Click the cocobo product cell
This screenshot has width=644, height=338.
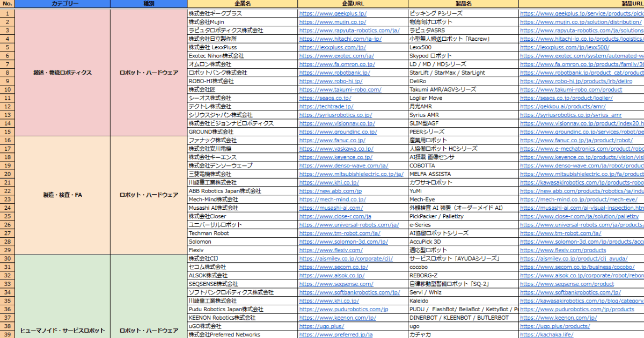463,267
